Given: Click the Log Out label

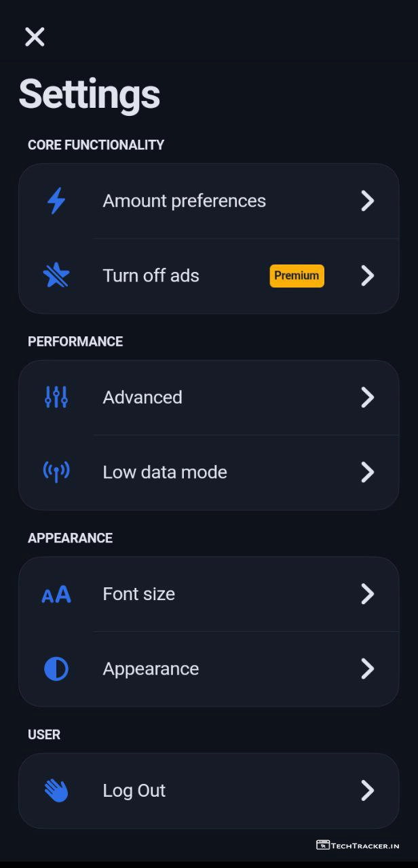Looking at the screenshot, I should coord(134,791).
